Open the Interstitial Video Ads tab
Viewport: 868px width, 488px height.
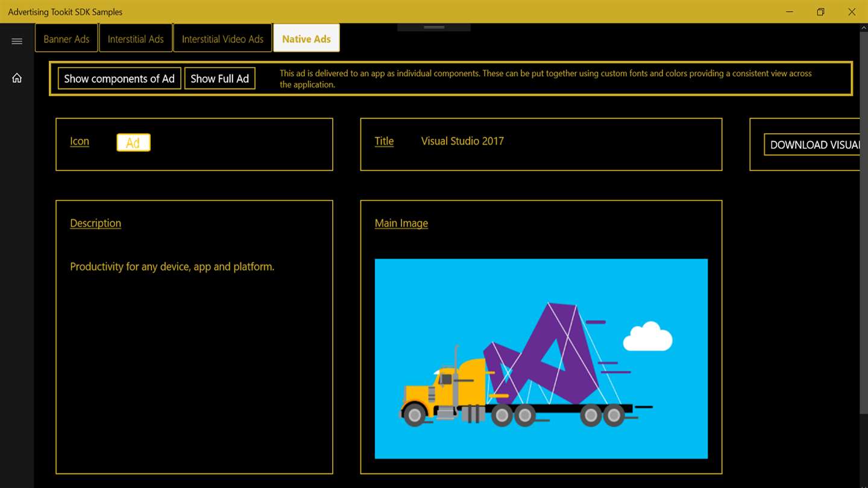coord(222,39)
